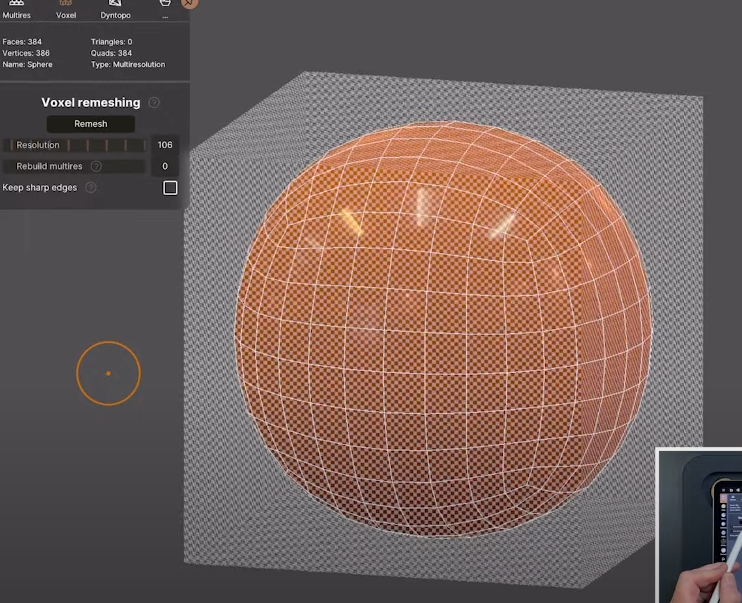This screenshot has height=603, width=742.
Task: Click the orange wireframe sphere
Action: [x=445, y=330]
